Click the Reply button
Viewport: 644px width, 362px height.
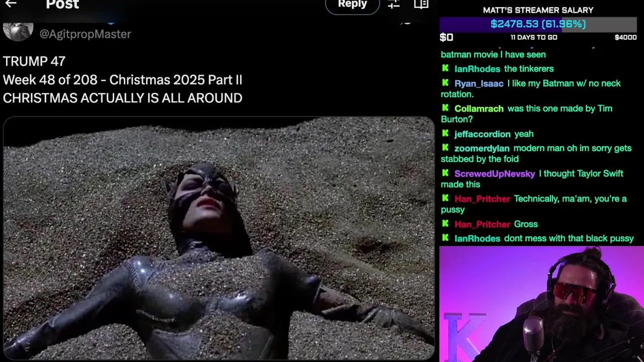352,5
